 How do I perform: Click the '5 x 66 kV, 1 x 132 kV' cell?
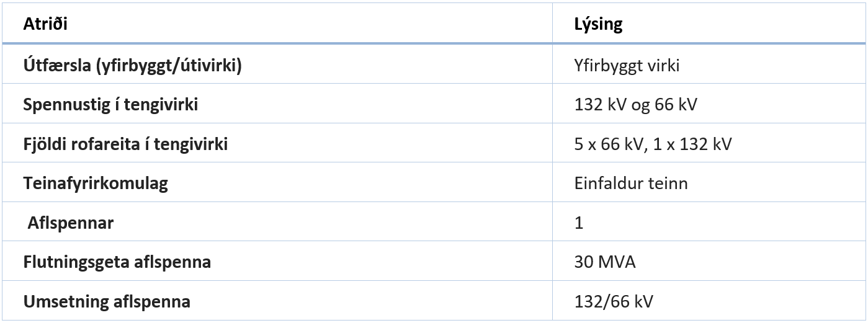point(653,144)
